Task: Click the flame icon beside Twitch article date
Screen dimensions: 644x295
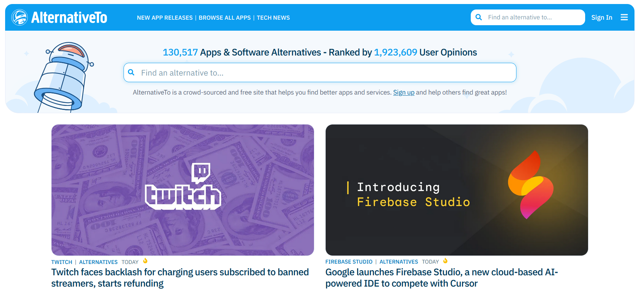Action: click(145, 261)
